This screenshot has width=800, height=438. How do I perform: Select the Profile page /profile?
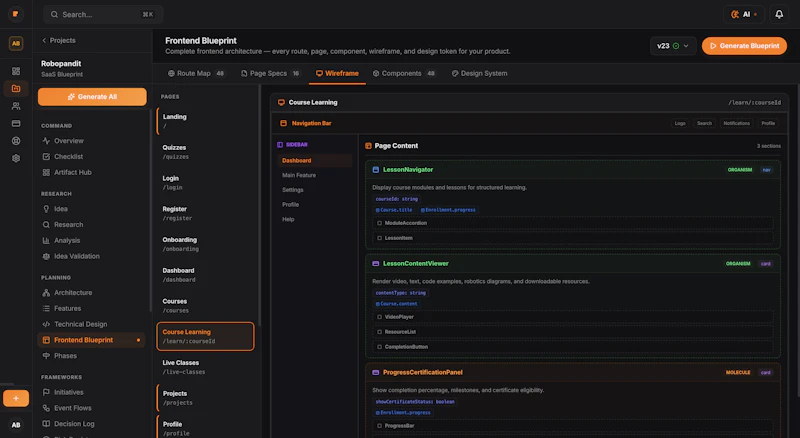(x=205, y=428)
